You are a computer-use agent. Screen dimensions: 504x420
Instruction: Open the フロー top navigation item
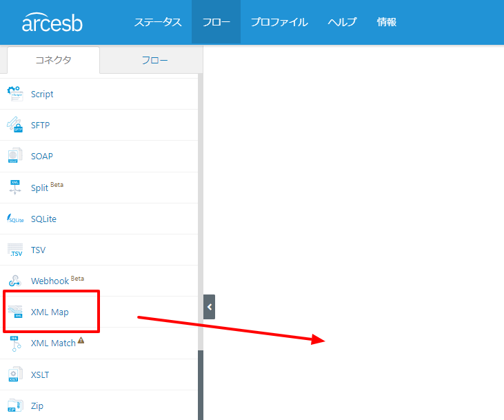[216, 22]
